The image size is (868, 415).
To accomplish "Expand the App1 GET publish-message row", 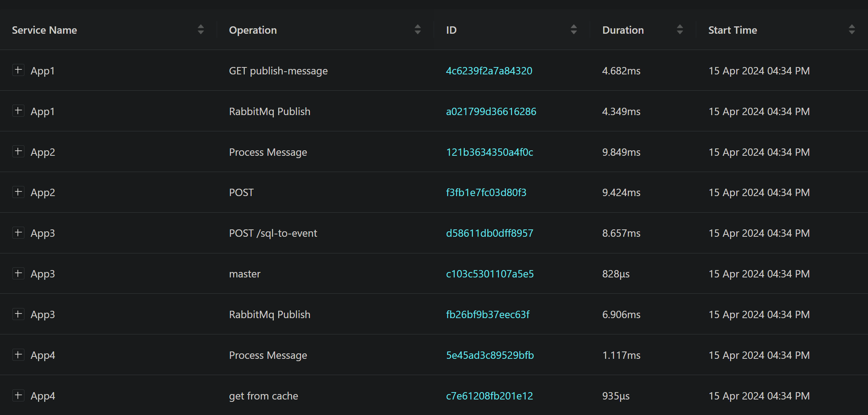I will point(18,70).
